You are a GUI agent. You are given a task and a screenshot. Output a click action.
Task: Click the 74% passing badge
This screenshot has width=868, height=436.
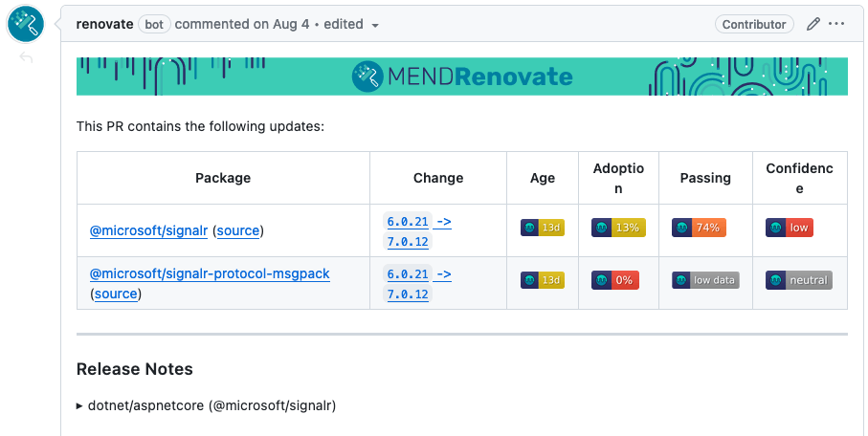pos(700,228)
